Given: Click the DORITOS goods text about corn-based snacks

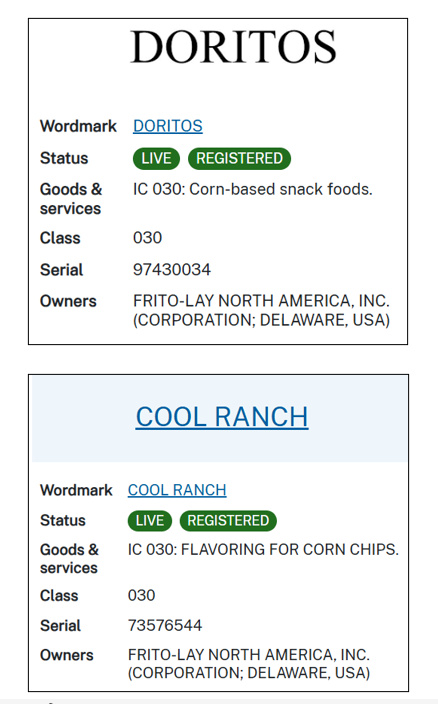Looking at the screenshot, I should 253,189.
